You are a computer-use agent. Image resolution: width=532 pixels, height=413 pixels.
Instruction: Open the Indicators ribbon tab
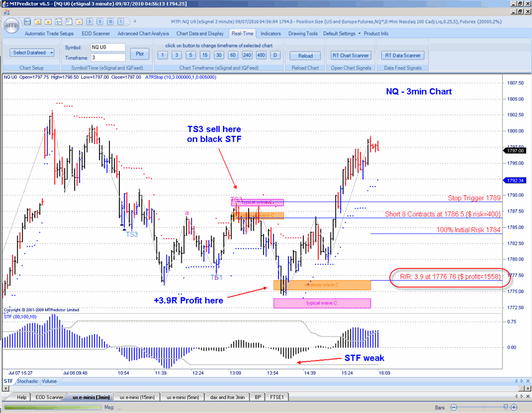tap(270, 34)
